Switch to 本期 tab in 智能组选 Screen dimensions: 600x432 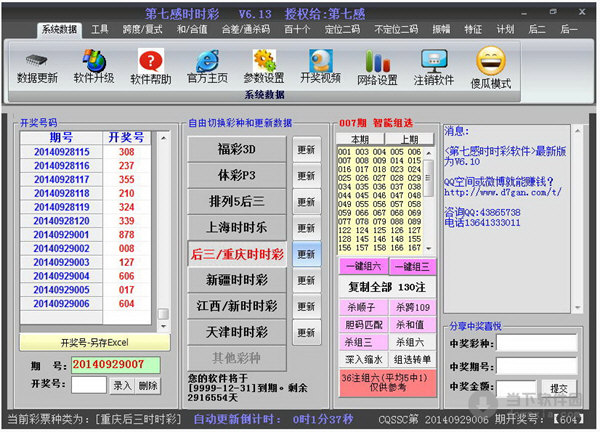coord(360,139)
